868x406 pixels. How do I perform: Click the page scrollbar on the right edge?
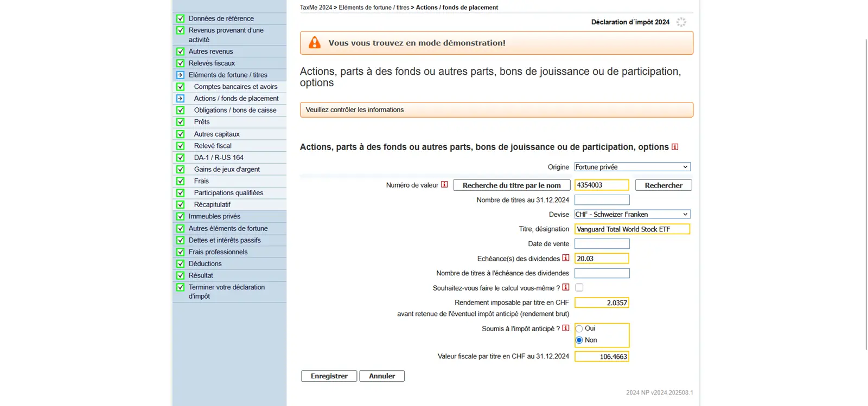click(x=866, y=195)
